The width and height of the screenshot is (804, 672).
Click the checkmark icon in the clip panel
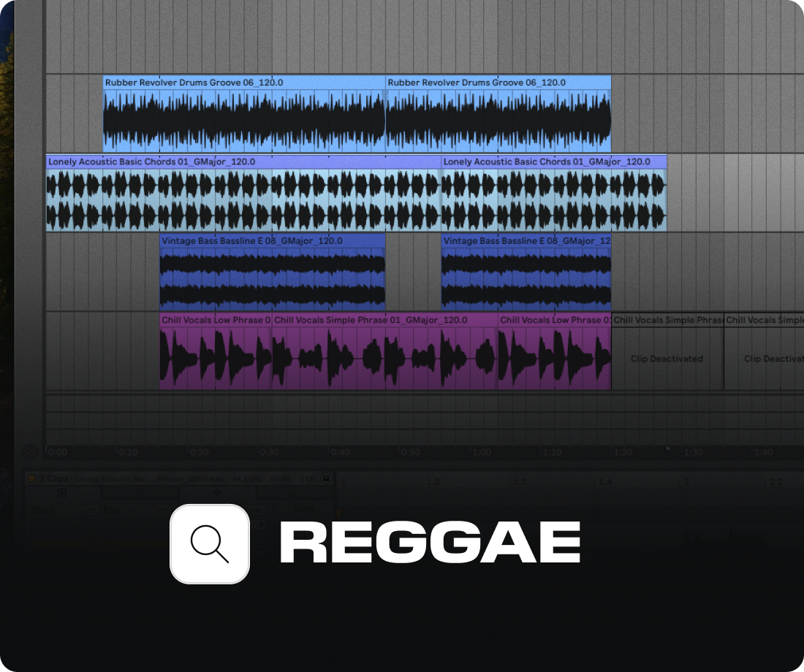295,493
